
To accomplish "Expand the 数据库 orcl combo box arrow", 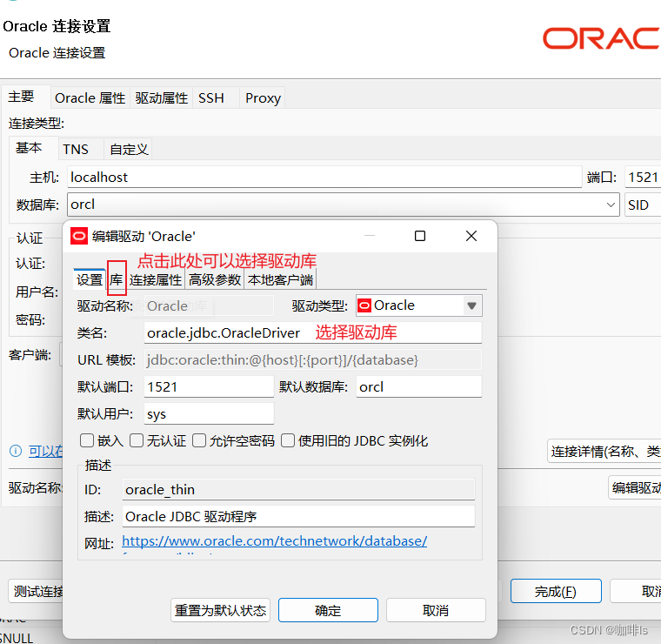I will 611,205.
